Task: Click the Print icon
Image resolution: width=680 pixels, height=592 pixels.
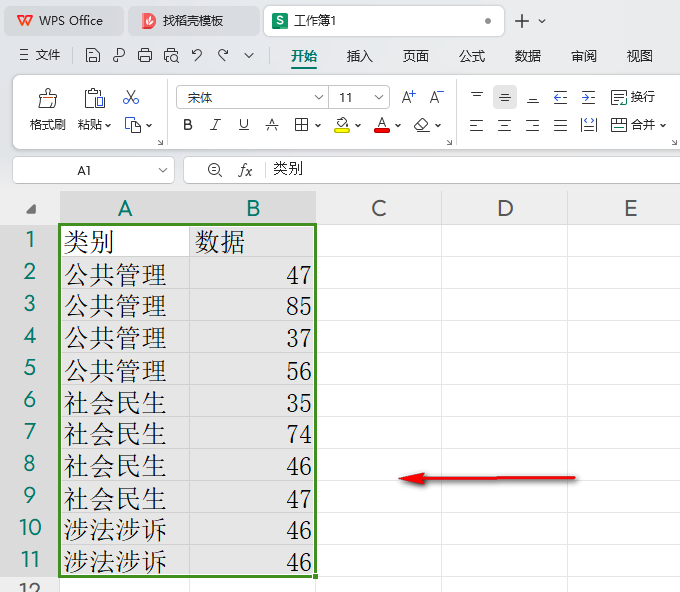Action: 145,56
